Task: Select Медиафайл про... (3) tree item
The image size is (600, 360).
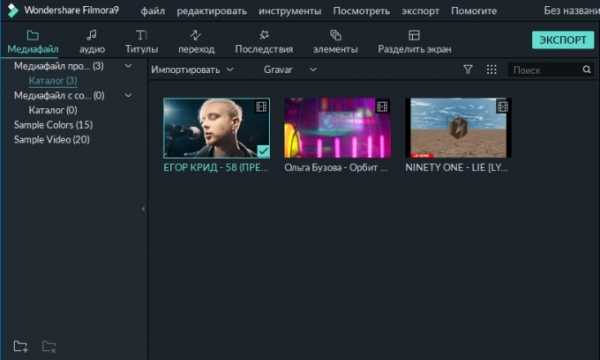Action: (59, 66)
